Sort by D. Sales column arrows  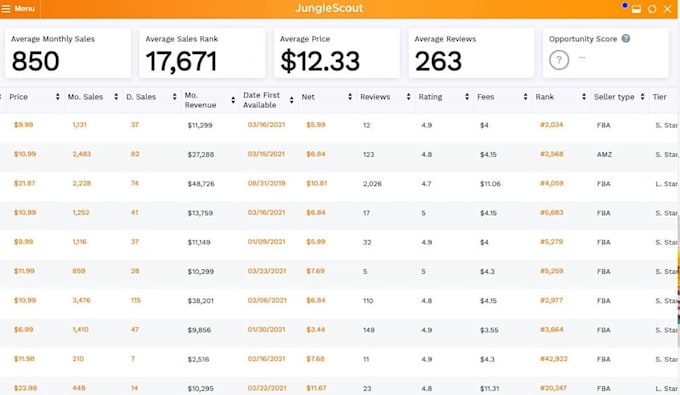tap(174, 97)
